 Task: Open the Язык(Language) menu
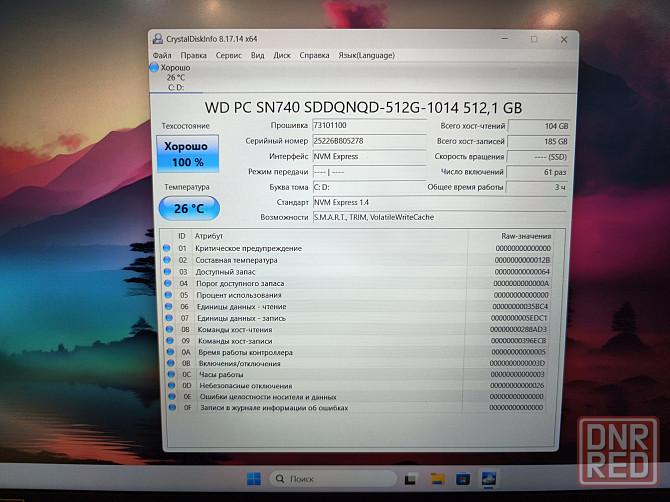coord(367,56)
